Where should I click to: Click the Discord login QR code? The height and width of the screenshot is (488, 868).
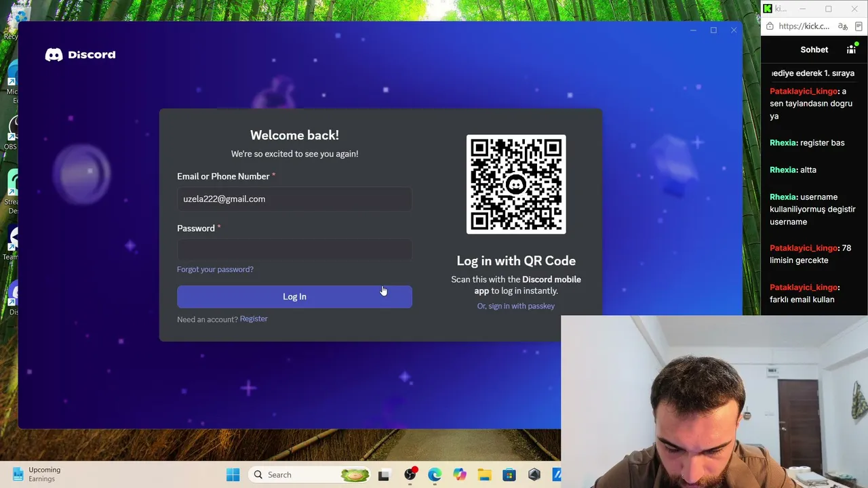point(516,184)
